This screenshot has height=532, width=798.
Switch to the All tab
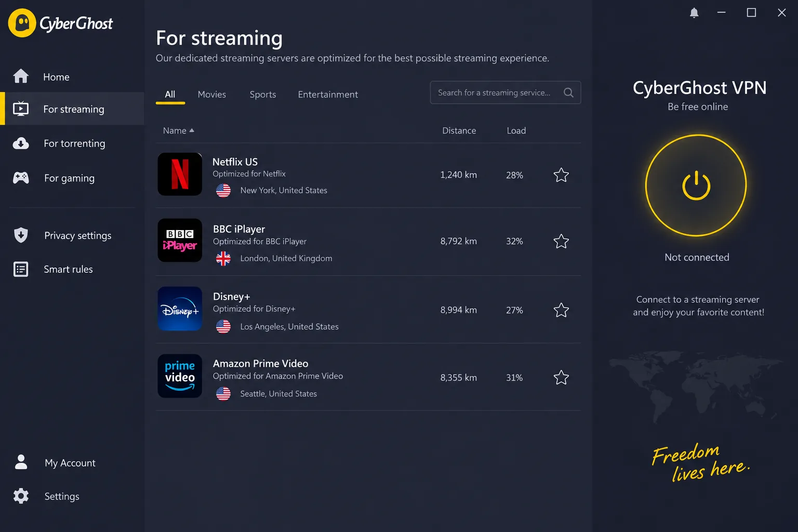coord(170,95)
